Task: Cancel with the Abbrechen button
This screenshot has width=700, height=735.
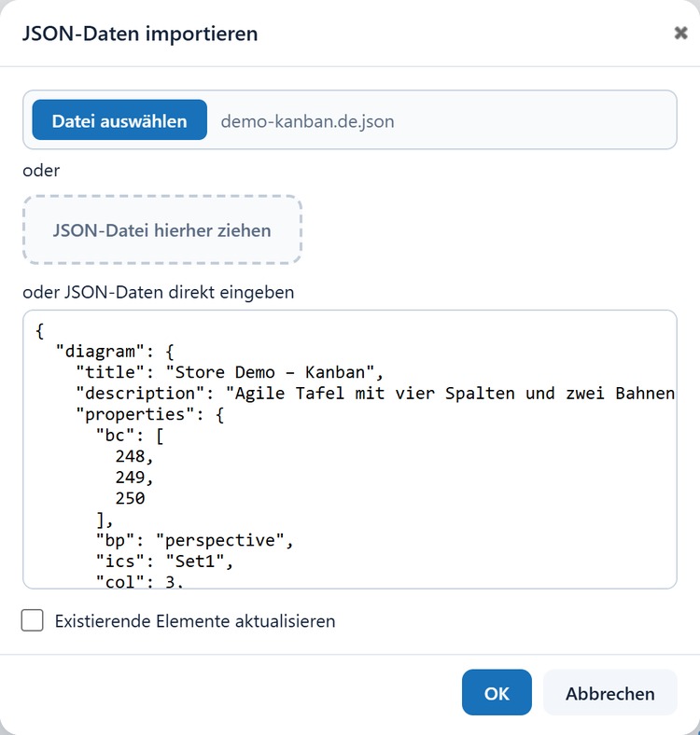Action: (609, 692)
